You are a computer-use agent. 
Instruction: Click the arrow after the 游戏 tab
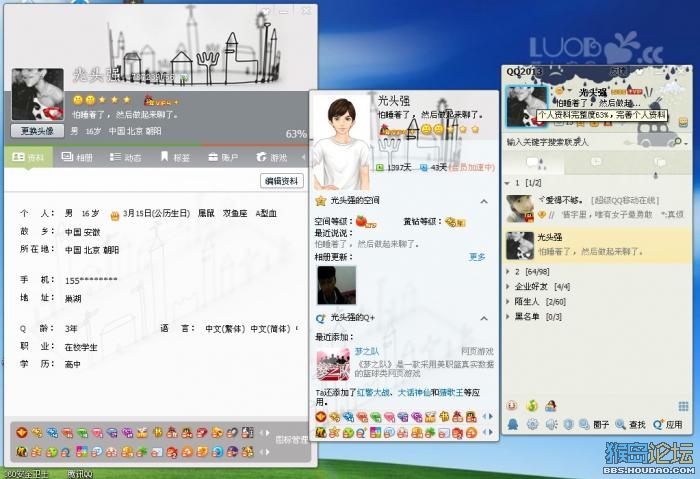click(x=304, y=157)
